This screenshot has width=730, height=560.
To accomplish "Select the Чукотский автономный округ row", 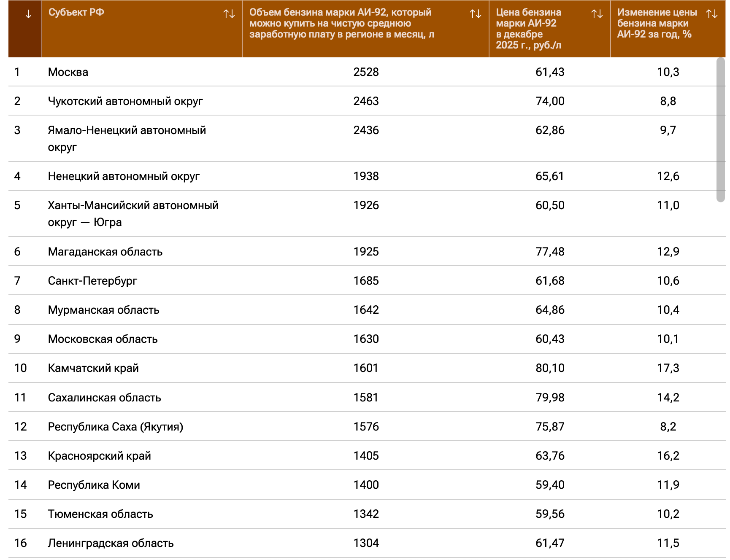I will coord(125,101).
